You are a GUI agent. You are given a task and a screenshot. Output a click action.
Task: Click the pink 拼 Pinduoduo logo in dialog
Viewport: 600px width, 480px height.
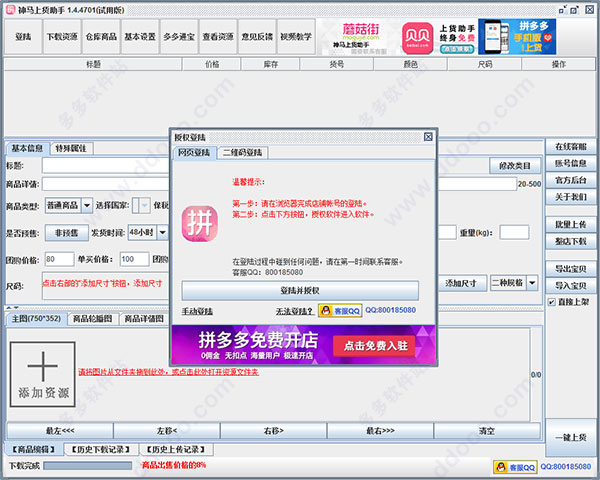(x=200, y=224)
